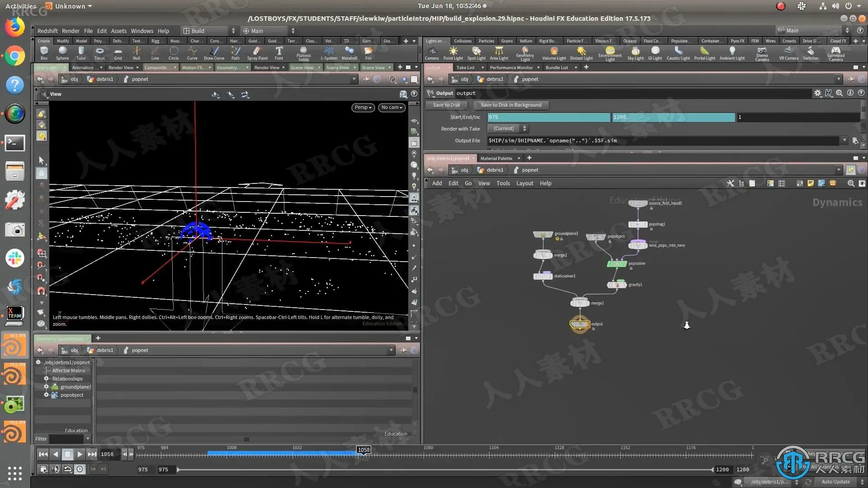Viewport: 868px width, 488px height.
Task: Click Save to Disk in Background
Action: coord(511,105)
